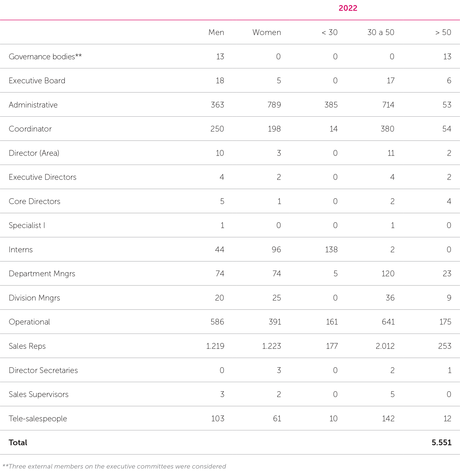
Task: Select the Women column header
Action: tap(267, 32)
